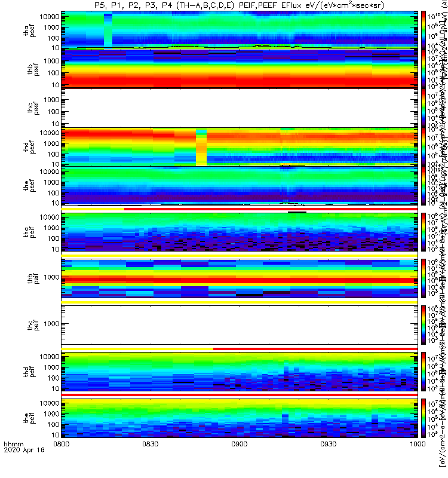Click the cyan vertical stripe in tha peef

tap(108, 31)
